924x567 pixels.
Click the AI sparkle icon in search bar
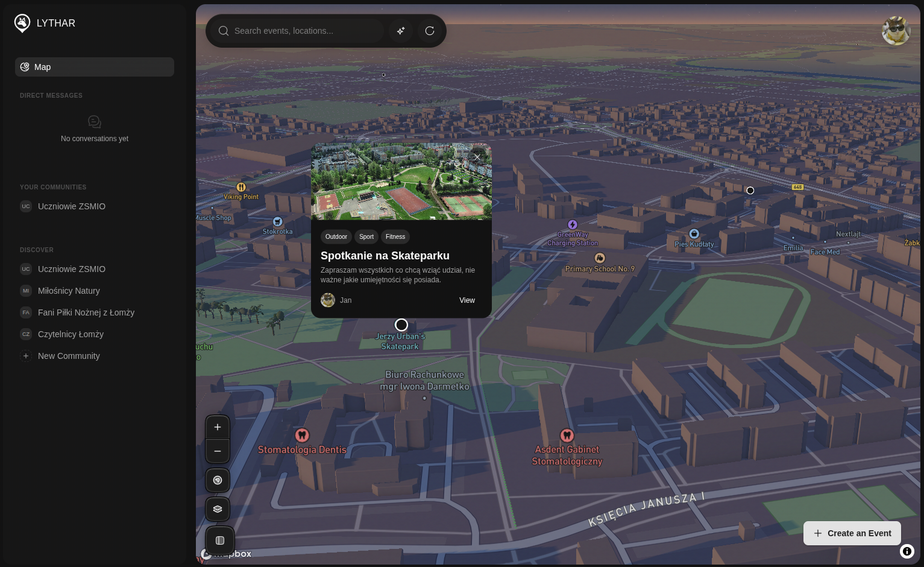click(401, 31)
